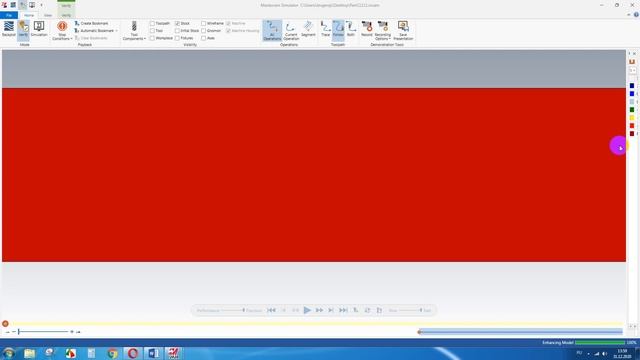Open the File menu tab
This screenshot has width=640, height=360.
[x=9, y=15]
